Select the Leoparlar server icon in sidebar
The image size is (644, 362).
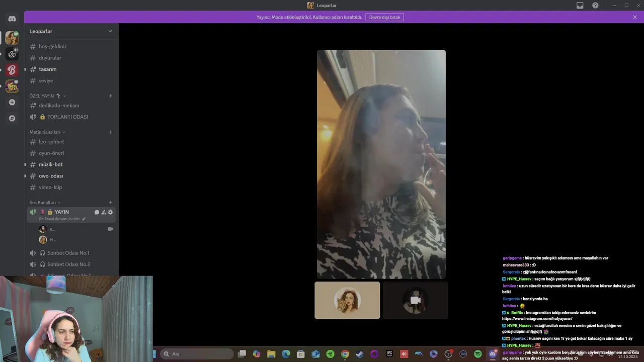tap(12, 38)
